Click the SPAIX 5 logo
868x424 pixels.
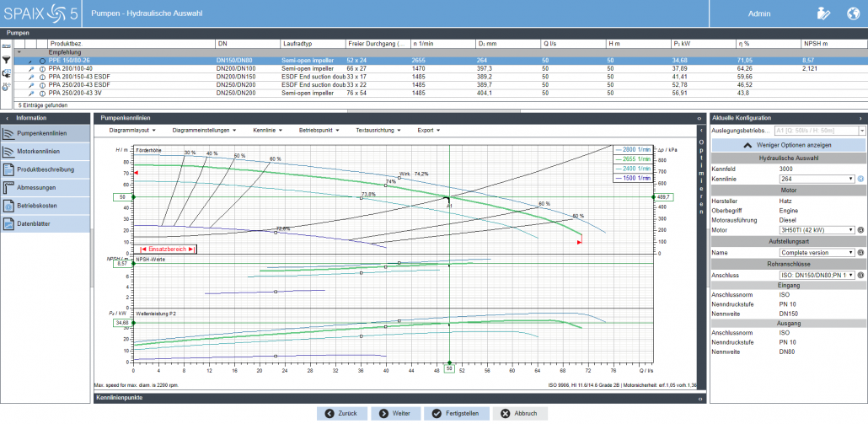(40, 13)
